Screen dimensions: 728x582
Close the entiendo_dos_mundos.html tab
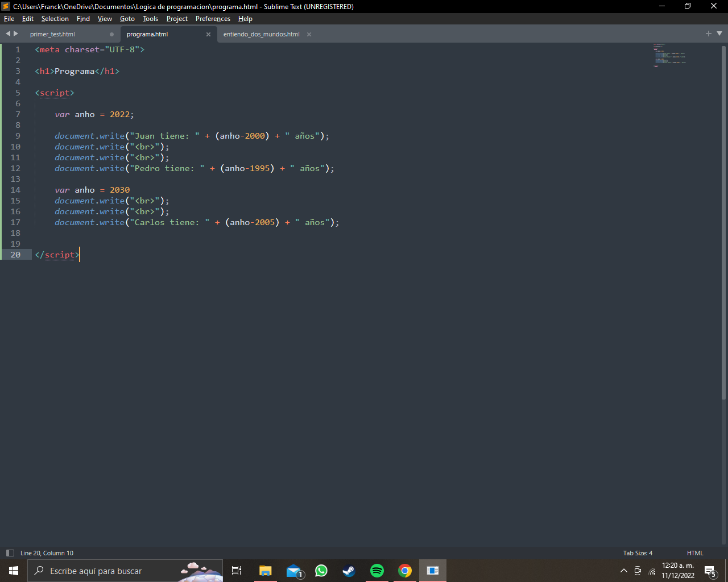(x=309, y=34)
